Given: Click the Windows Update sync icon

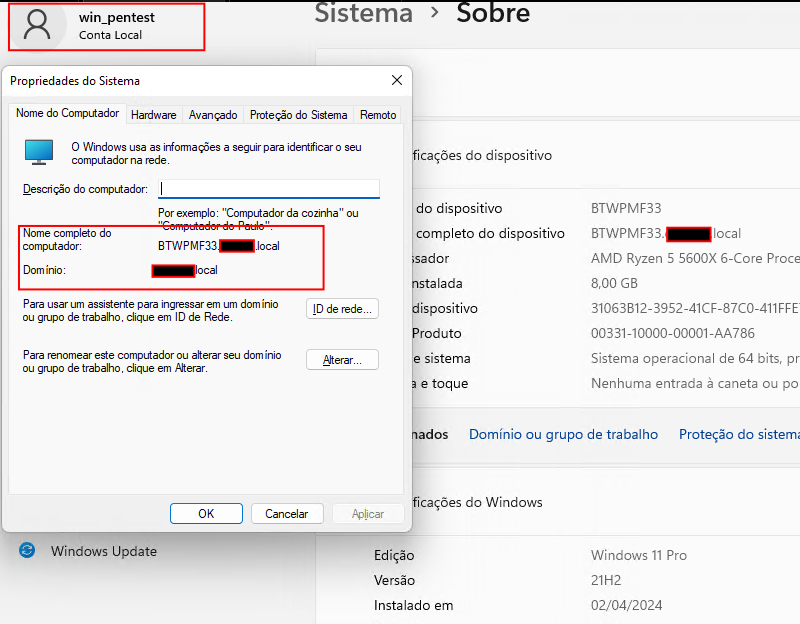Looking at the screenshot, I should pos(27,550).
